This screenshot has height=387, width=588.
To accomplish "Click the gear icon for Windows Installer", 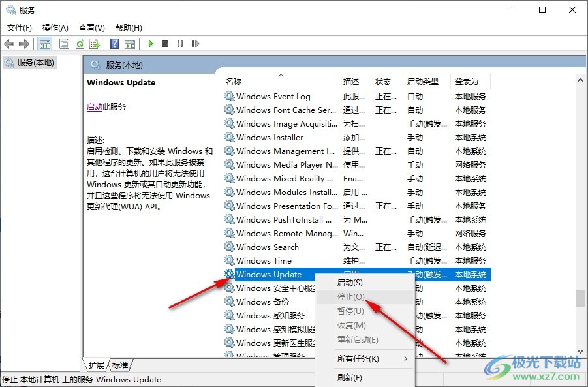I will pos(230,137).
